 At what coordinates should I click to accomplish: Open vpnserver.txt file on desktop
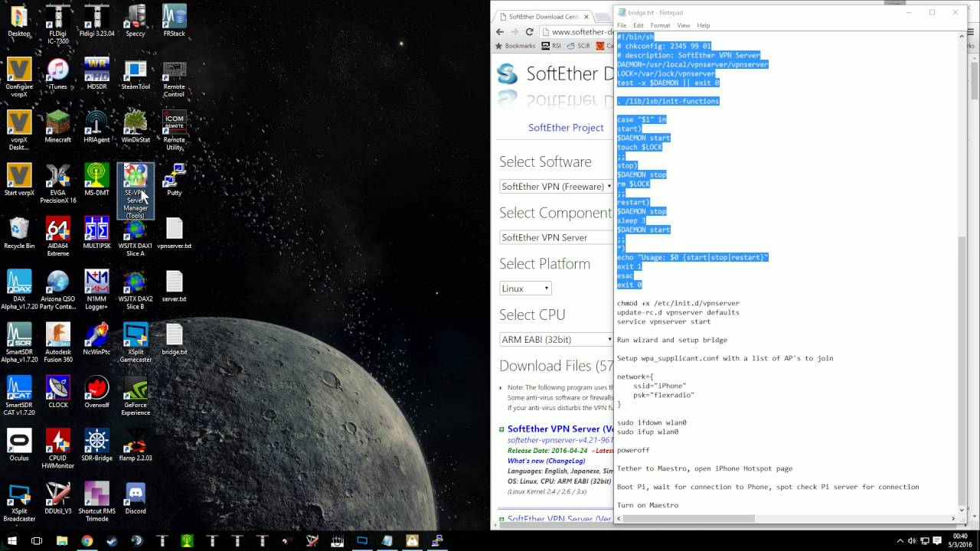[x=175, y=233]
